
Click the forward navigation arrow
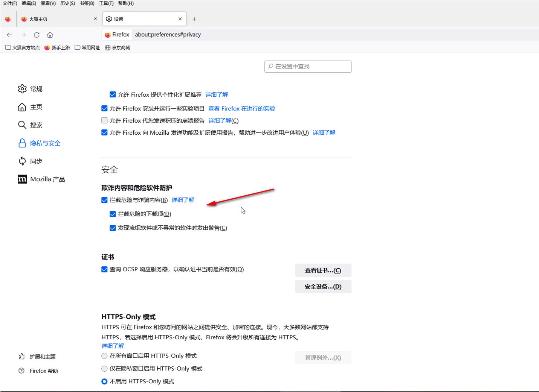click(23, 35)
